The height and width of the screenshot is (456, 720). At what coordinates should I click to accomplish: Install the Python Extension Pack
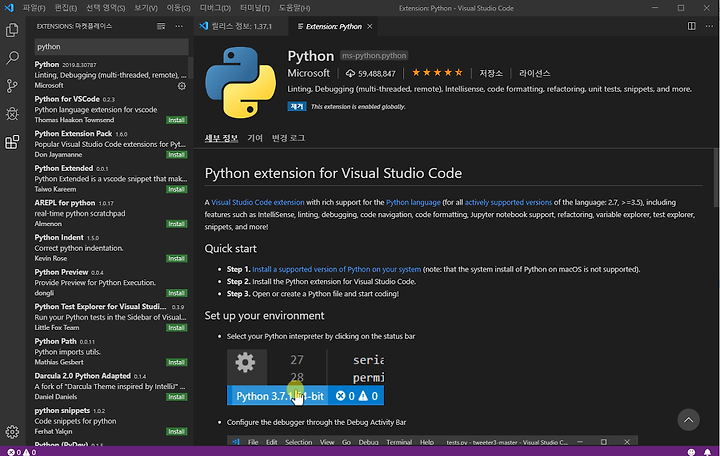tap(176, 155)
